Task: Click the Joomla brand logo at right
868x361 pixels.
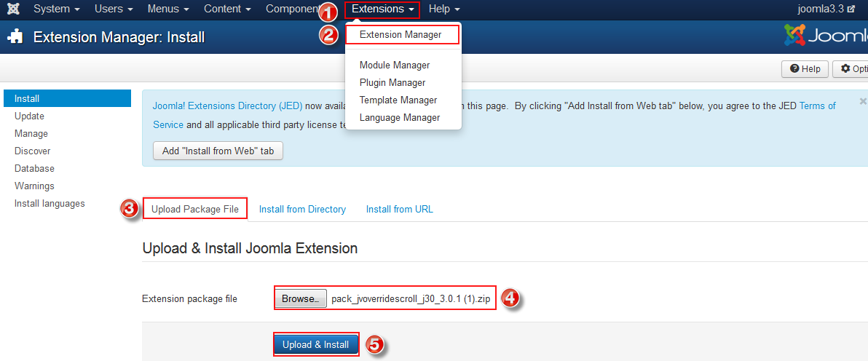Action: tap(826, 37)
